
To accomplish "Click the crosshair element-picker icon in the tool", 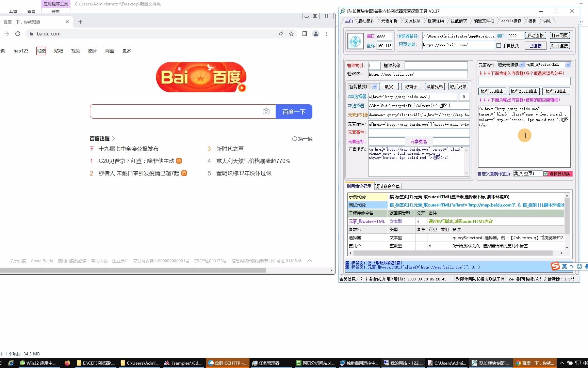I will click(355, 41).
